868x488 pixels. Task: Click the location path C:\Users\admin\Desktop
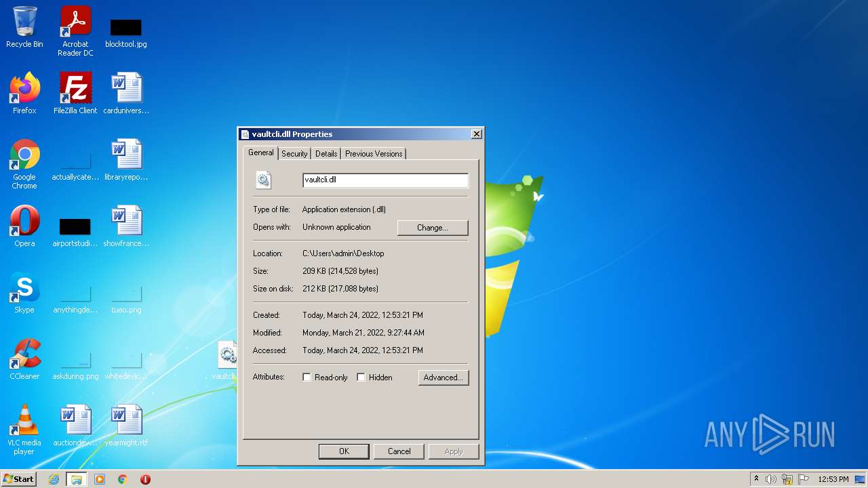[343, 253]
